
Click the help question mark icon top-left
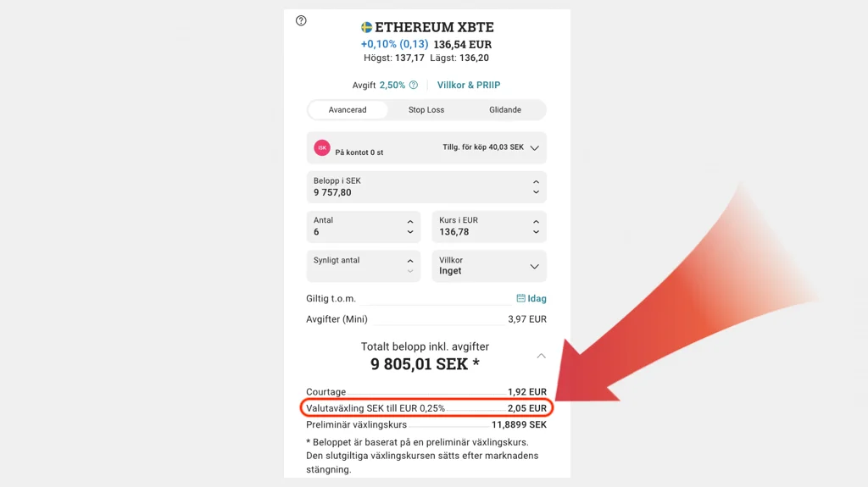coord(301,20)
